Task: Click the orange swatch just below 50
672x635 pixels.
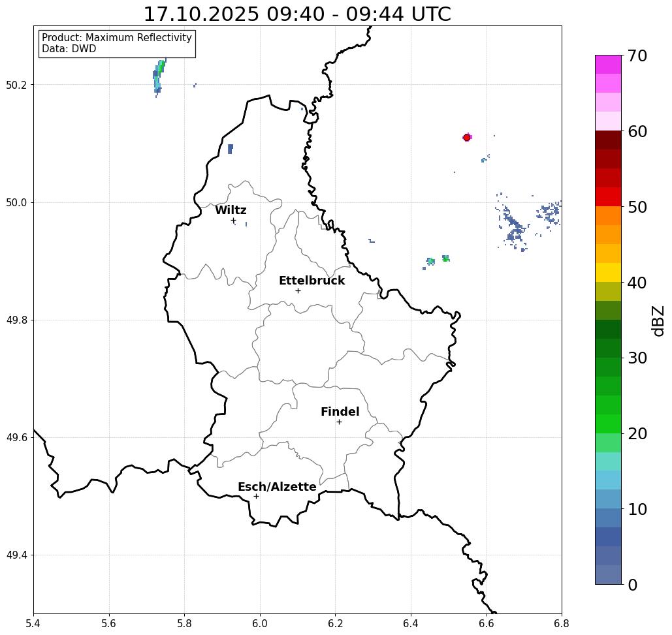Action: coord(608,216)
